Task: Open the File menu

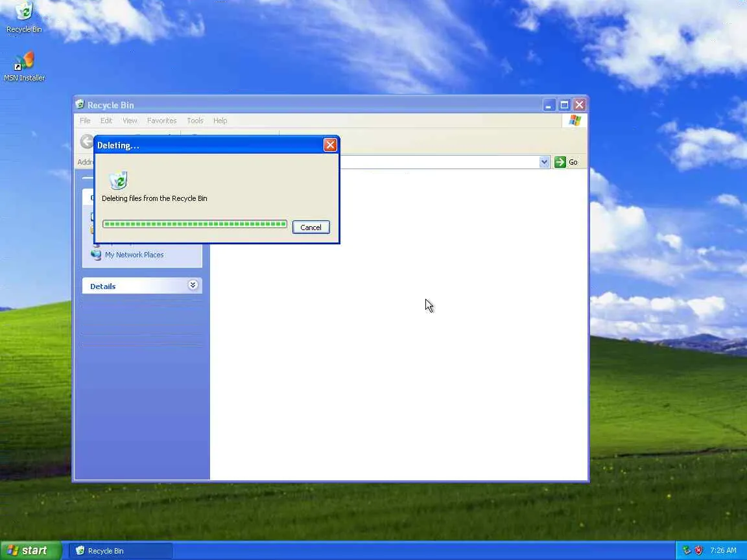Action: click(86, 121)
